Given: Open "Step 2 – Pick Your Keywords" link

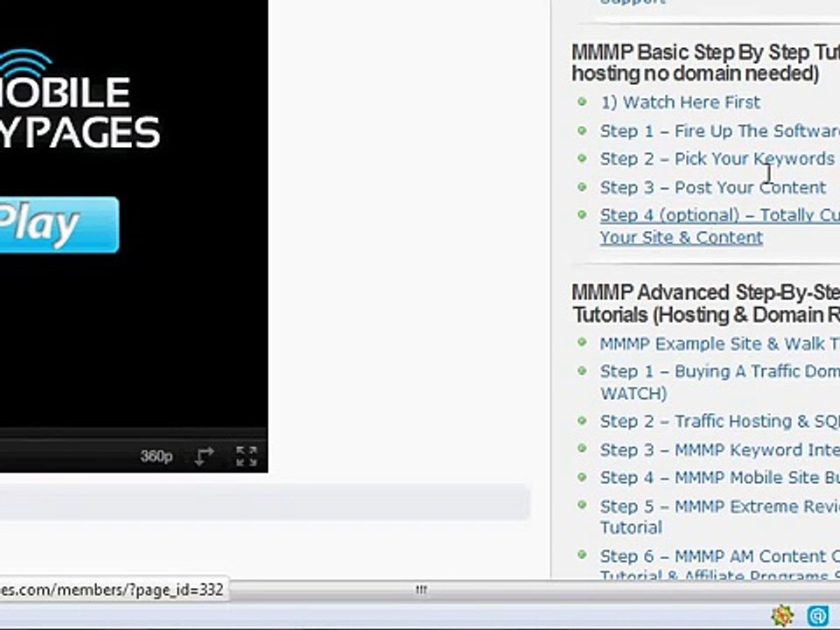Looking at the screenshot, I should click(x=717, y=158).
